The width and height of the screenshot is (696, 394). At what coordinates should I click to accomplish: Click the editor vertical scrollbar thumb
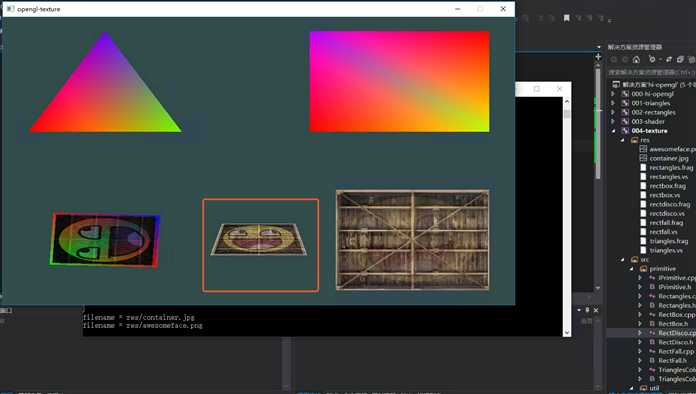point(598,123)
